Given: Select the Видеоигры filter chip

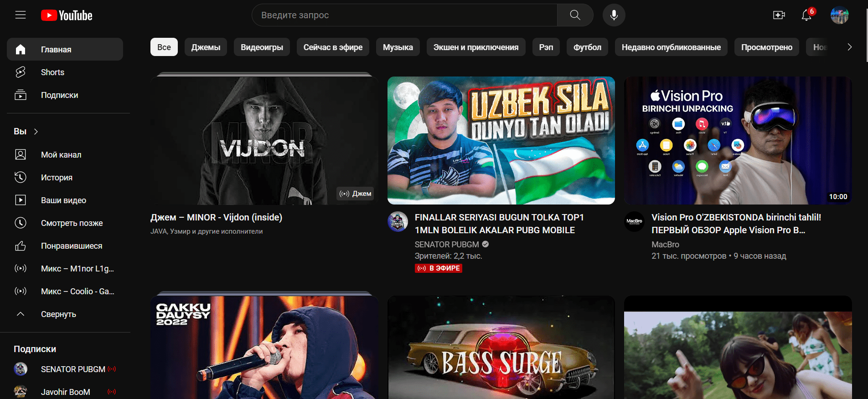Looking at the screenshot, I should tap(262, 47).
